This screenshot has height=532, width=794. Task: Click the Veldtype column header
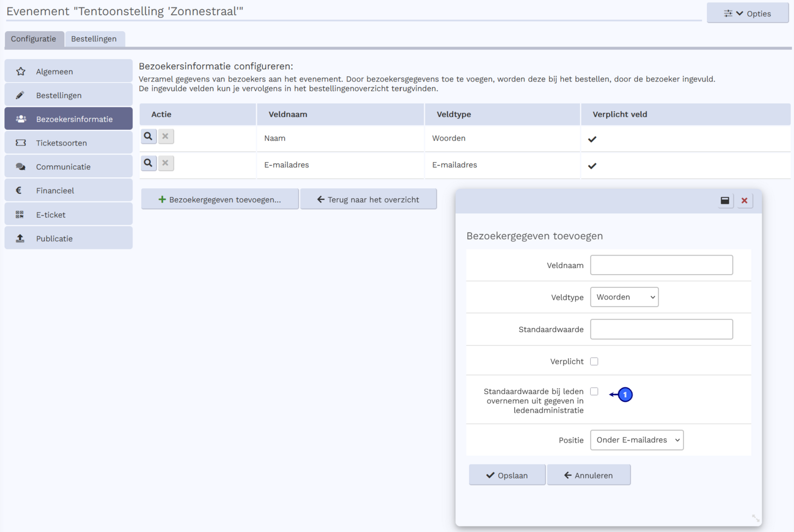coord(503,114)
